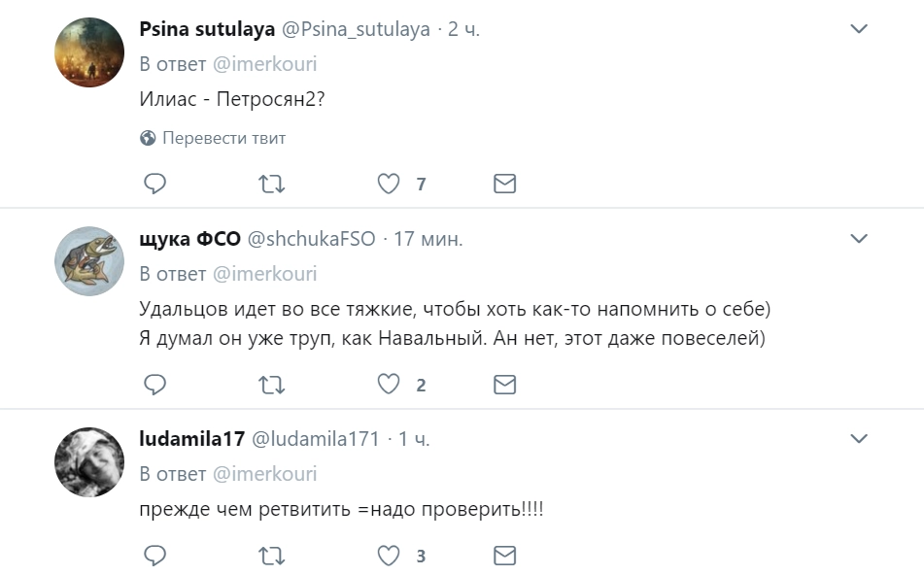Share щука ФСО's tweet by message
Screen dimensions: 924x575
point(504,385)
